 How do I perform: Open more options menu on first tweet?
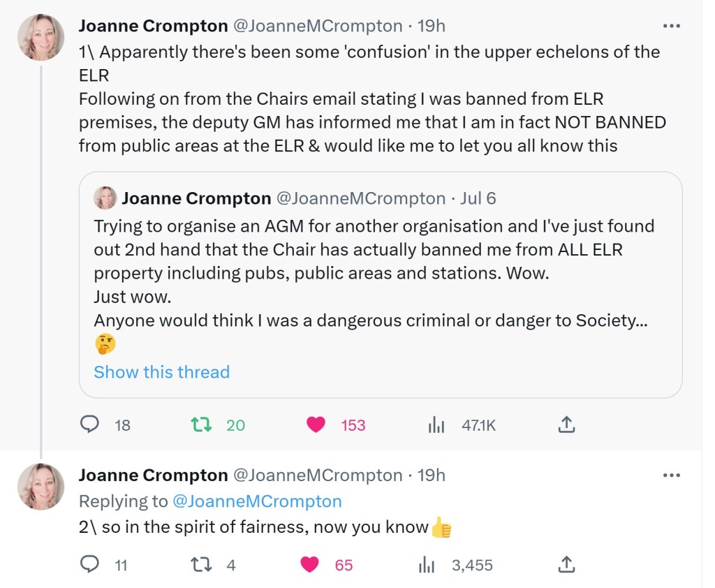pyautogui.click(x=671, y=26)
